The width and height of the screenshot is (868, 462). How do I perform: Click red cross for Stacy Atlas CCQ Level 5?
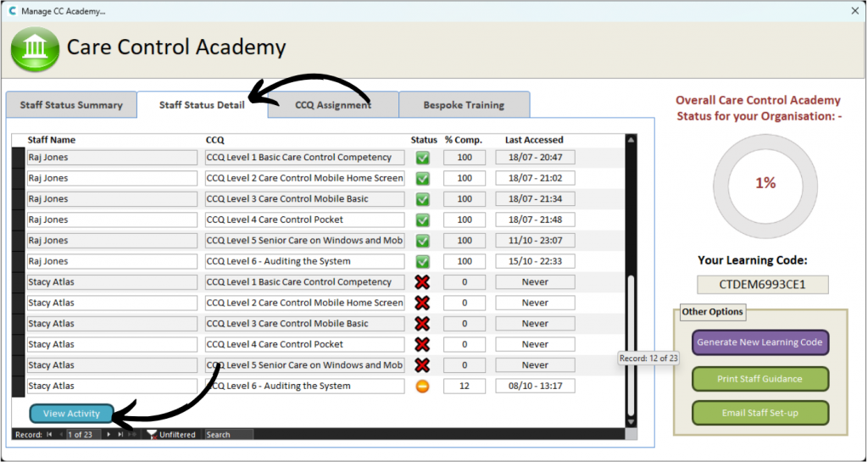(422, 365)
